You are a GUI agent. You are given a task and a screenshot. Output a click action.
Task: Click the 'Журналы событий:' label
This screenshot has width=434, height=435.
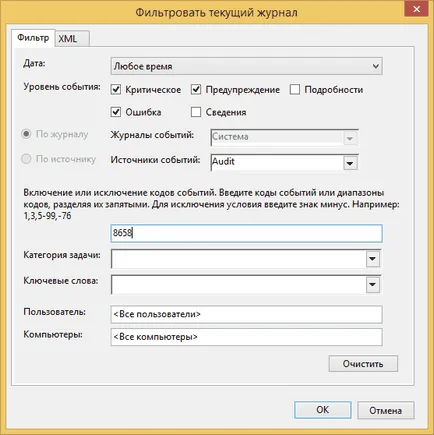tap(152, 135)
